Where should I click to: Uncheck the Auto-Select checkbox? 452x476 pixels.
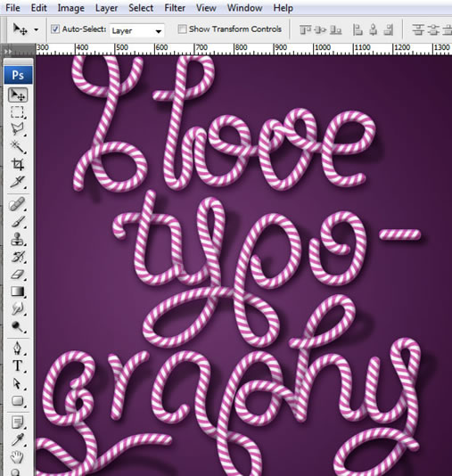coord(55,29)
